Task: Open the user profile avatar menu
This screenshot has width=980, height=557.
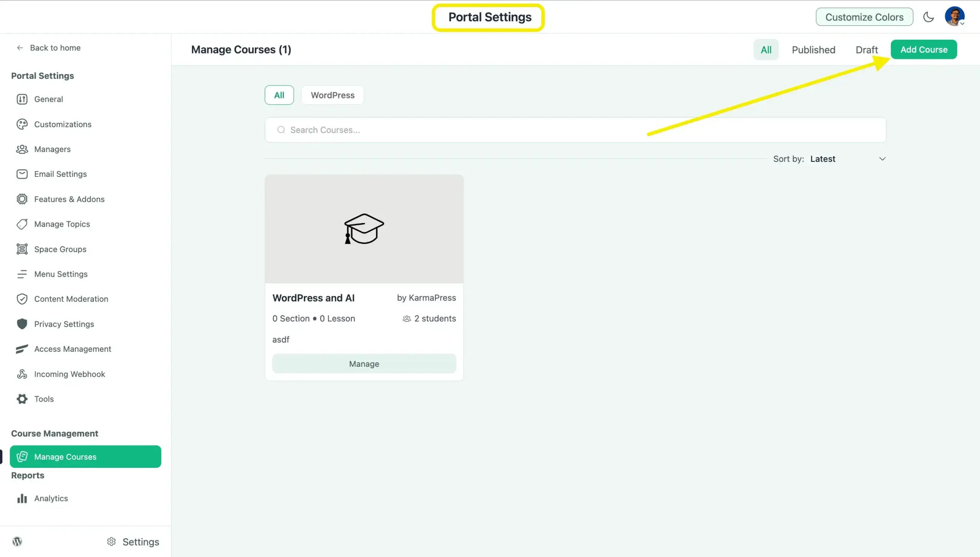Action: click(954, 16)
